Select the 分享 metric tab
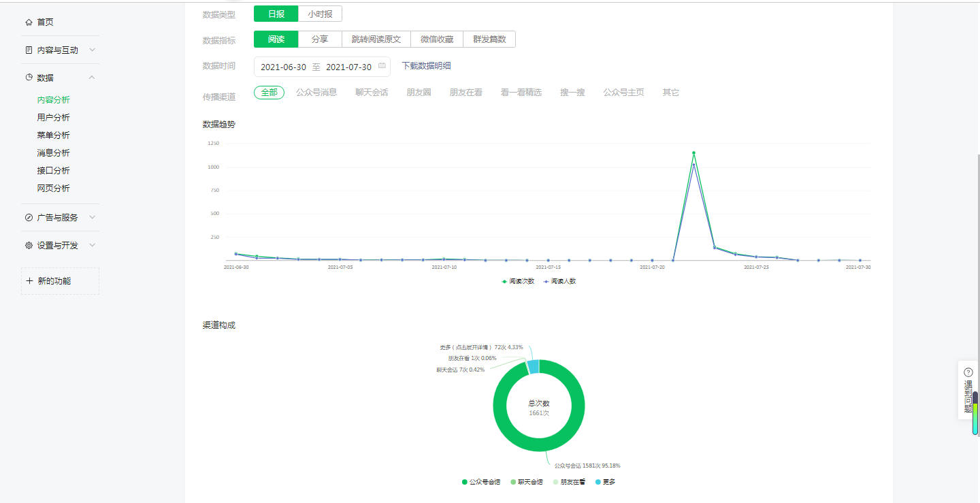The width and height of the screenshot is (980, 503). tap(320, 39)
